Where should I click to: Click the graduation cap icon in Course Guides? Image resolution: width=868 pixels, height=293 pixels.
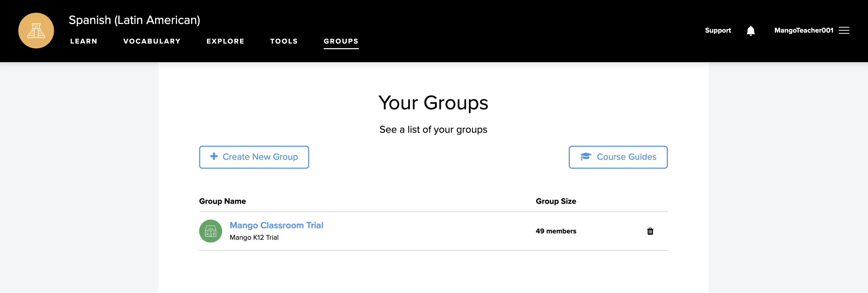pos(586,156)
